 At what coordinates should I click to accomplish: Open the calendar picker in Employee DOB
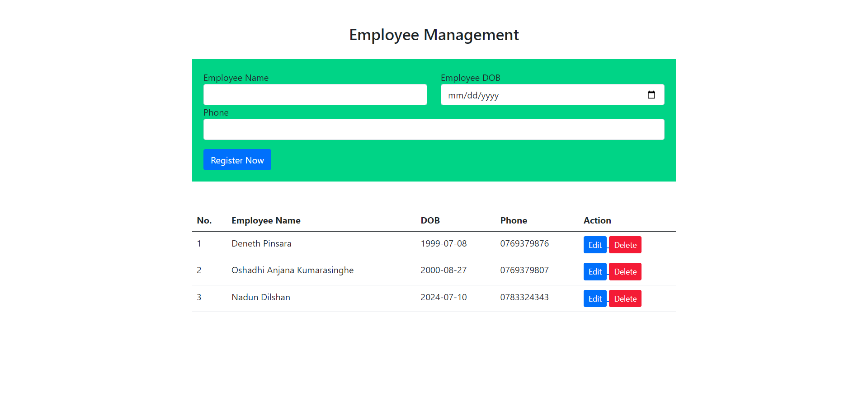tap(651, 95)
